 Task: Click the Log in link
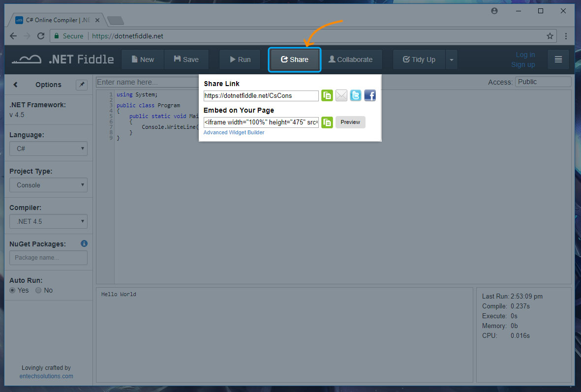point(525,55)
